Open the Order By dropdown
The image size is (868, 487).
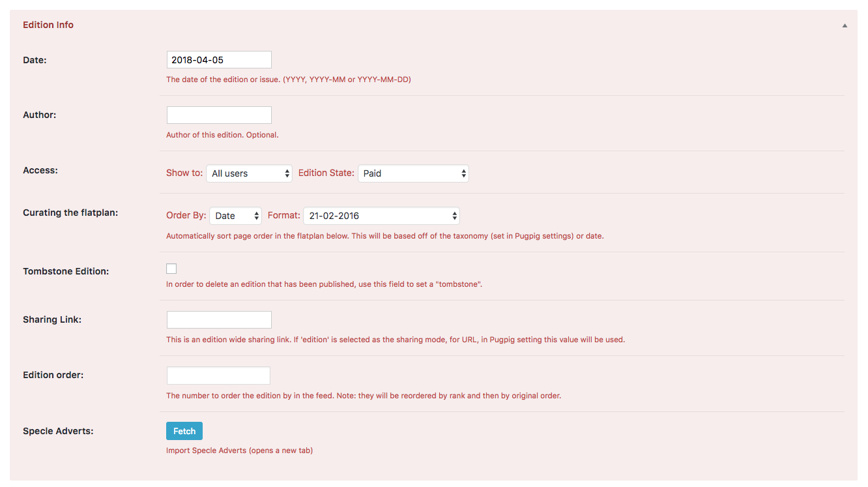click(235, 216)
